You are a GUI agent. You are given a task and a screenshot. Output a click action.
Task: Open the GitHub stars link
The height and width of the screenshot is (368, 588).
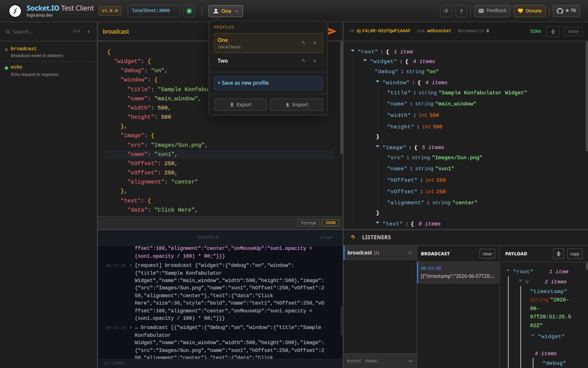pos(566,11)
